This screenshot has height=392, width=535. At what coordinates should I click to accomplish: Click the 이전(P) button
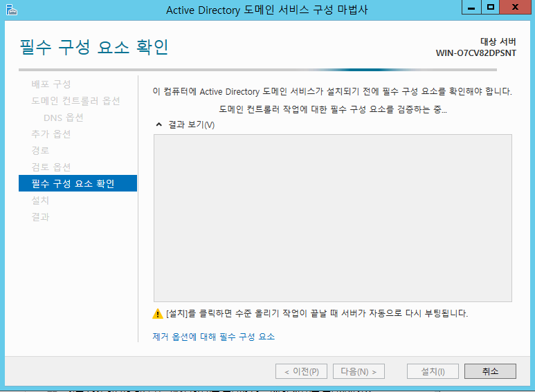pos(301,371)
